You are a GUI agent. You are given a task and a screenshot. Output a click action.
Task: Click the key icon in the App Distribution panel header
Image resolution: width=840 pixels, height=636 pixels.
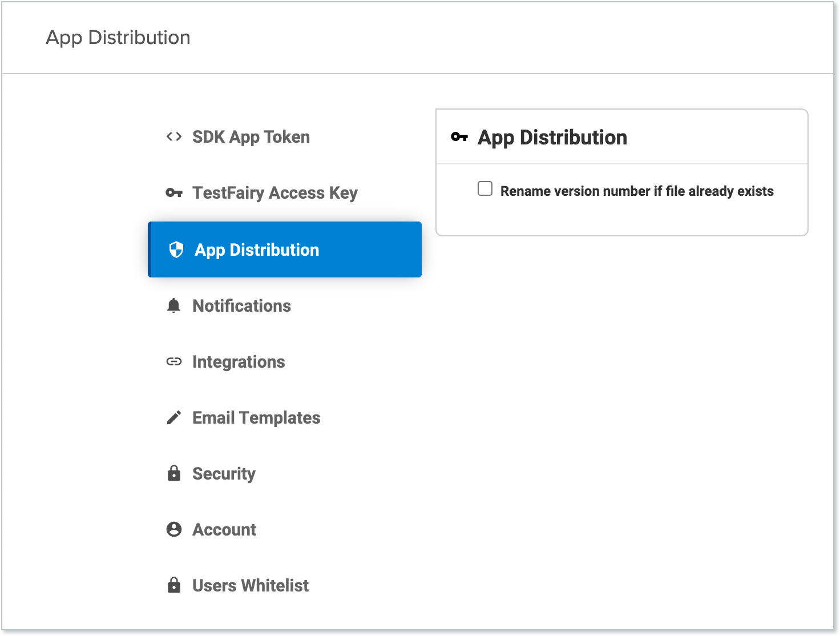pyautogui.click(x=459, y=137)
